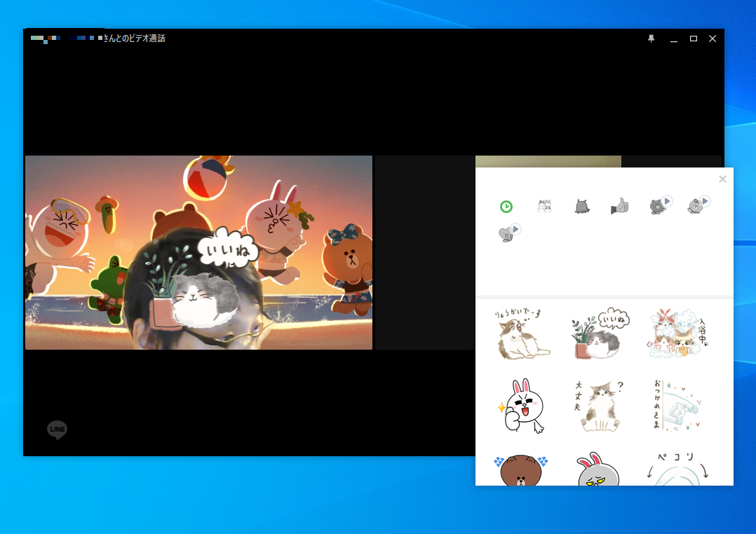The image size is (756, 534).
Task: Maximize the LINE video call window
Action: click(694, 39)
